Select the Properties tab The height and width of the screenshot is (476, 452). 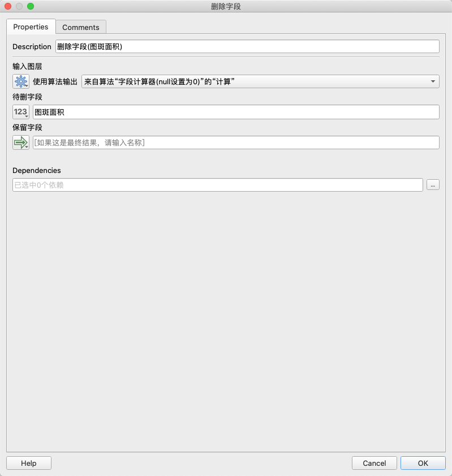(x=31, y=27)
